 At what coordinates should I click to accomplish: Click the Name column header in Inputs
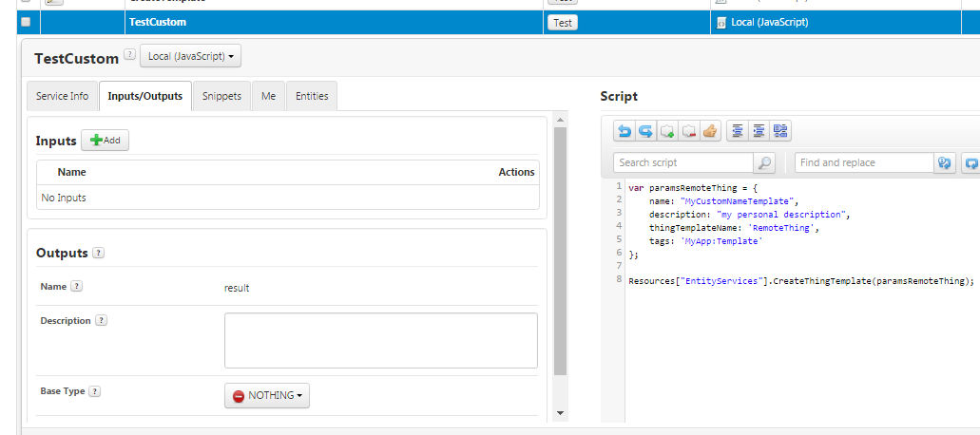coord(72,172)
